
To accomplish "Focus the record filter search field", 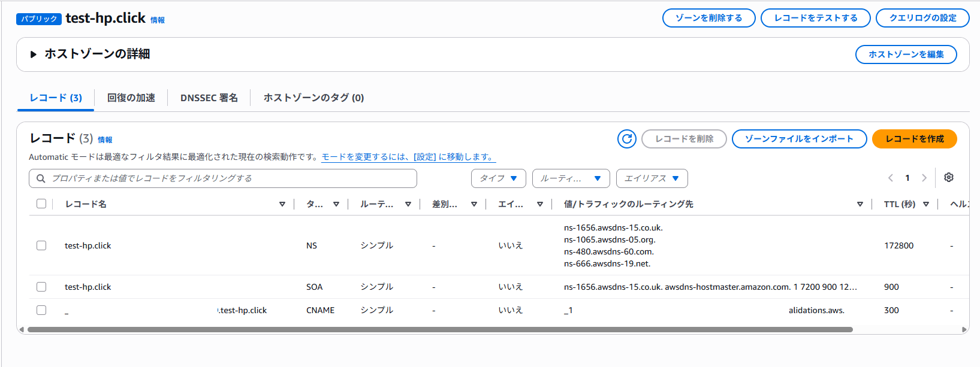I will (x=223, y=178).
